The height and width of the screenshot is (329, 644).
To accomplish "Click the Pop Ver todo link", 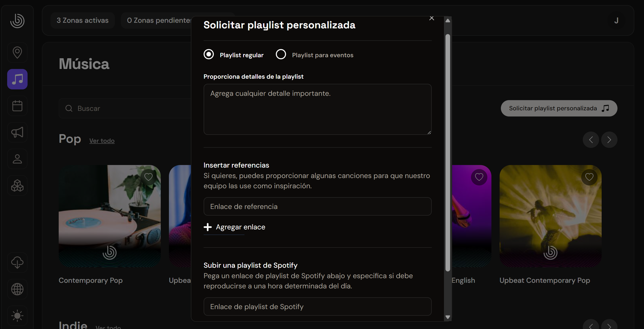I will 102,141.
